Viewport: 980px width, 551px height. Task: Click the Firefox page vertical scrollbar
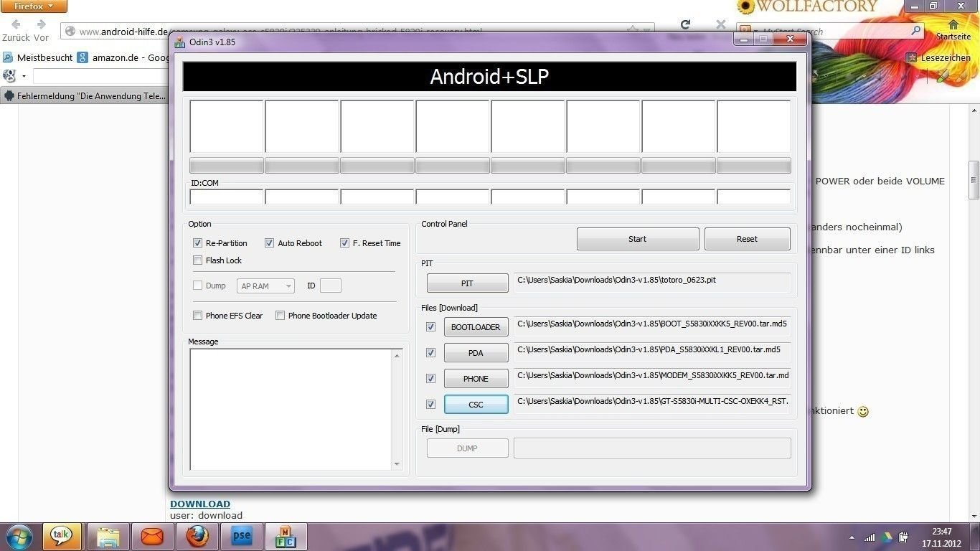(974, 179)
